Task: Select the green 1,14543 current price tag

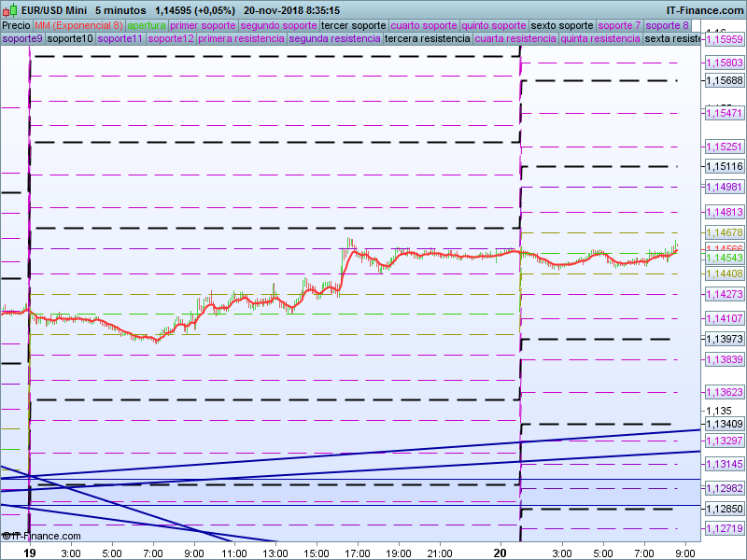Action: coord(724,258)
